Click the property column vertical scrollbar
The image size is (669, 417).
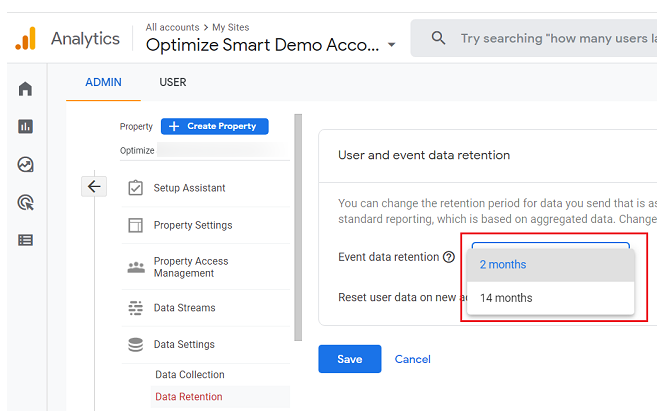[x=298, y=227]
